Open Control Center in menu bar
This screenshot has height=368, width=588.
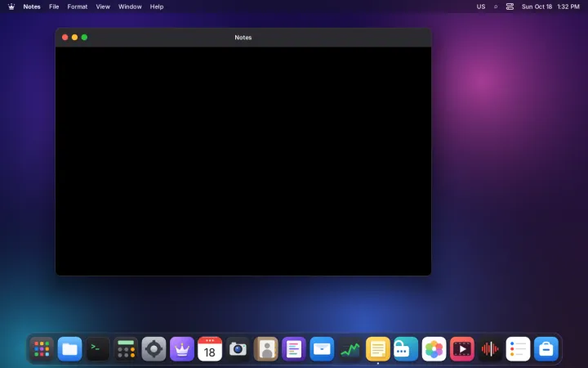[x=510, y=7]
